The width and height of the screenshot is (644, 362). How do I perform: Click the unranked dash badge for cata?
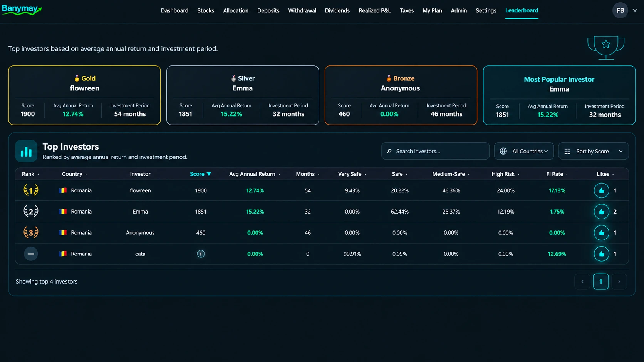tap(31, 254)
